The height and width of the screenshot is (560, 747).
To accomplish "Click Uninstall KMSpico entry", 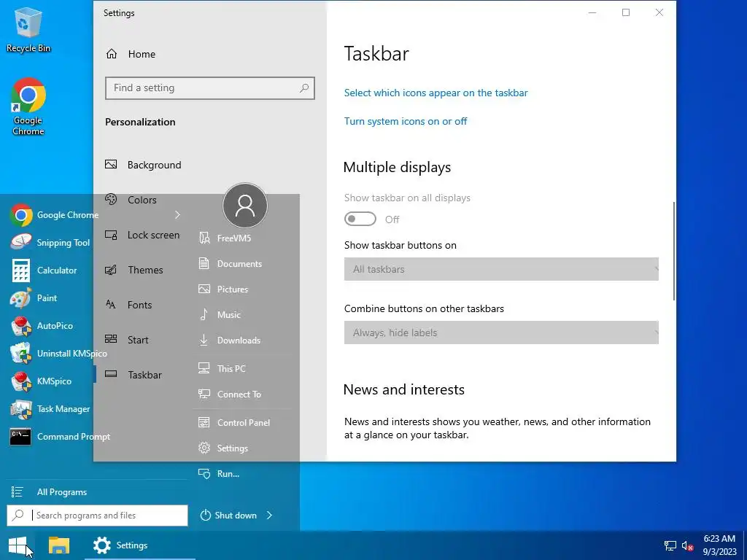I will [x=58, y=354].
